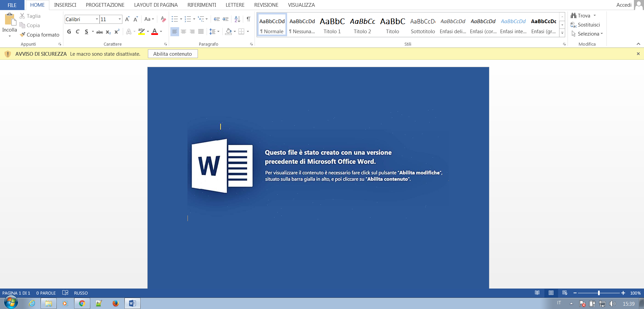
Task: Toggle bold (G) formatting
Action: coord(69,32)
